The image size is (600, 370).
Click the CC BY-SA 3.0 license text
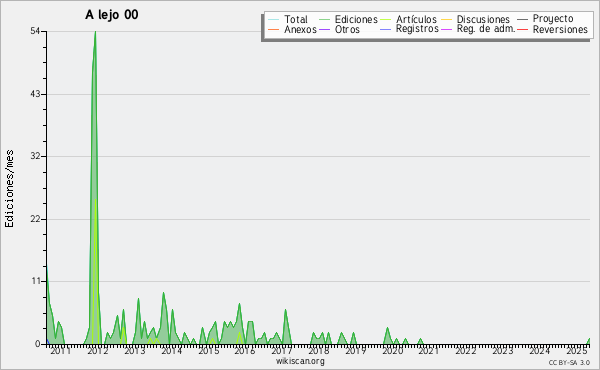coord(569,362)
